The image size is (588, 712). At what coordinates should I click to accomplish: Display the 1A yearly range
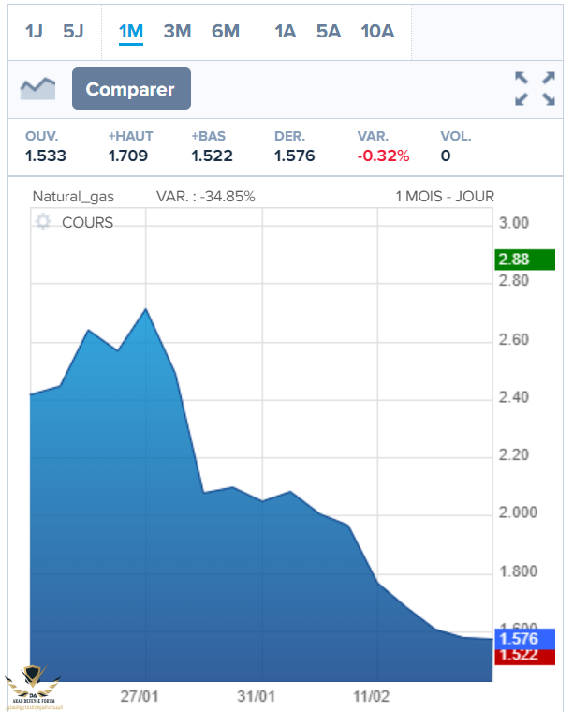point(285,31)
